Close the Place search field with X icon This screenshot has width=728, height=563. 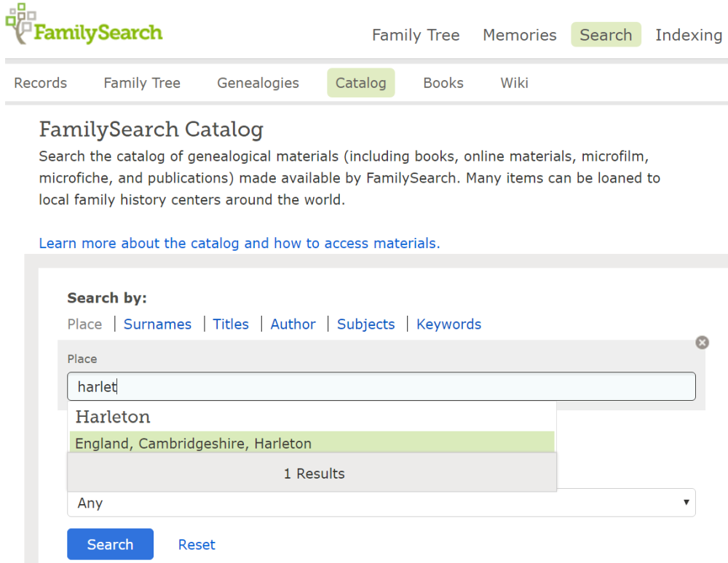click(702, 343)
